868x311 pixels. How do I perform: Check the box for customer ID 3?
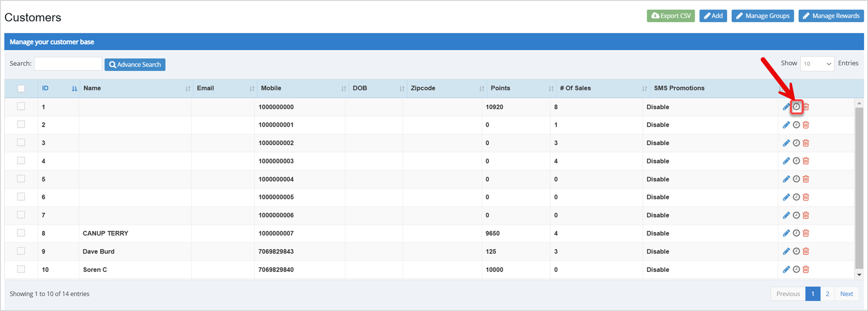click(x=21, y=142)
